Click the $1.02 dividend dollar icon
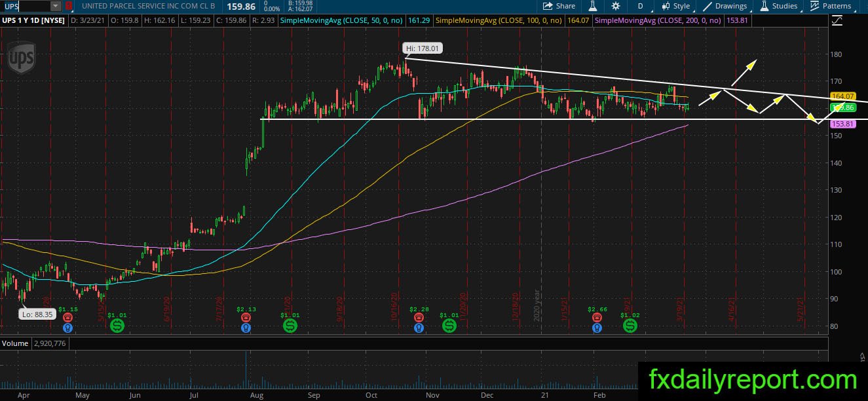 (x=630, y=325)
